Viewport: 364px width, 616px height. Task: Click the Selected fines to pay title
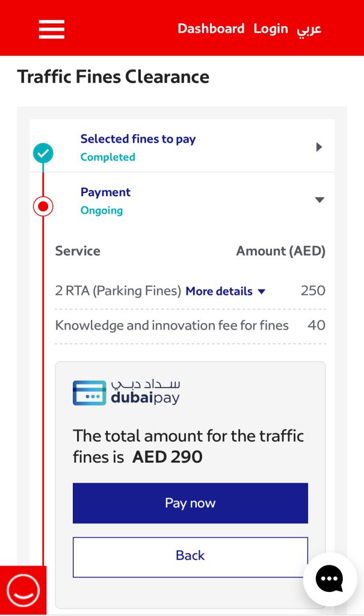pyautogui.click(x=138, y=139)
